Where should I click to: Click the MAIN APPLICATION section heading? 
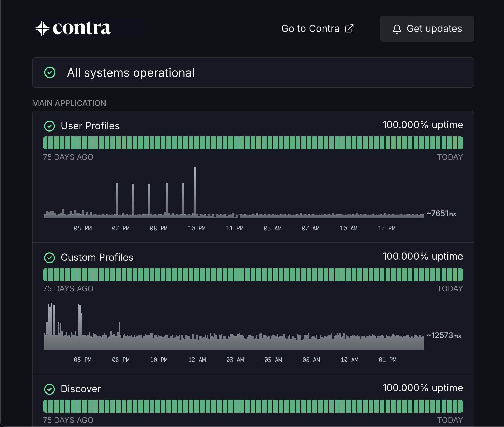pos(69,103)
